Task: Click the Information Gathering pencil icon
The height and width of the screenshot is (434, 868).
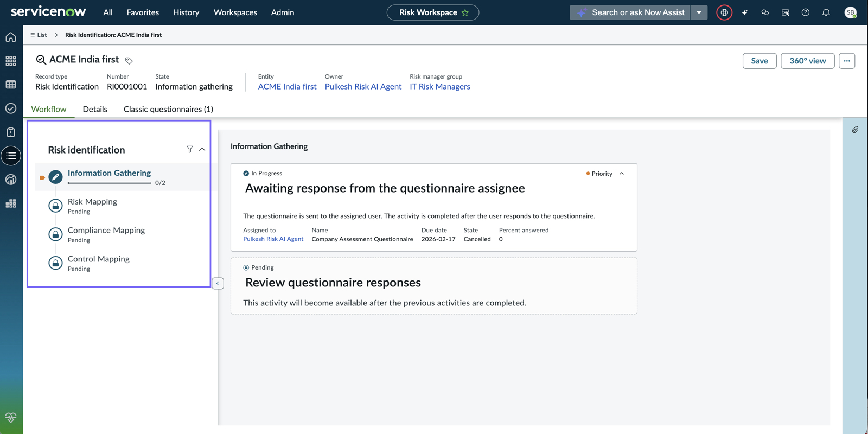Action: [55, 177]
